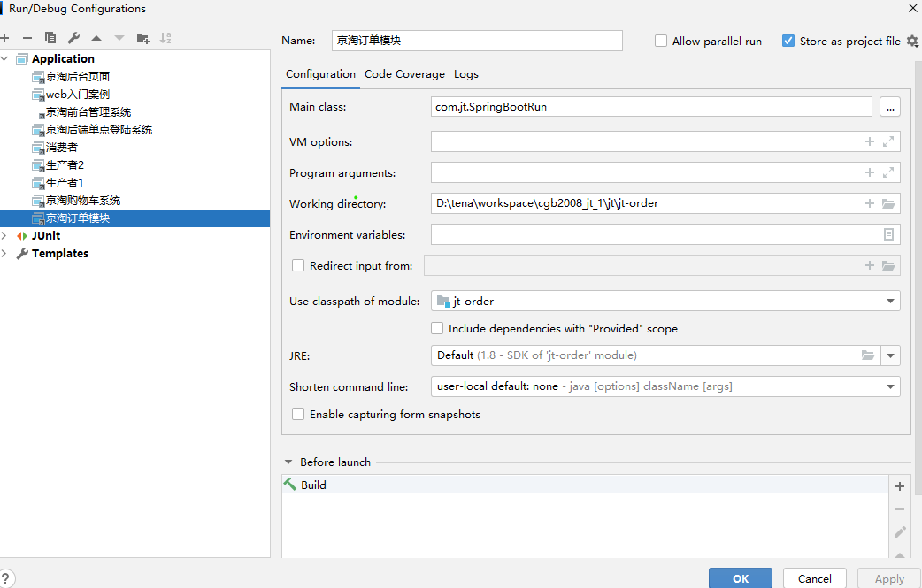Expand Program arguments field editor
Screen dimensions: 922x588
point(888,172)
